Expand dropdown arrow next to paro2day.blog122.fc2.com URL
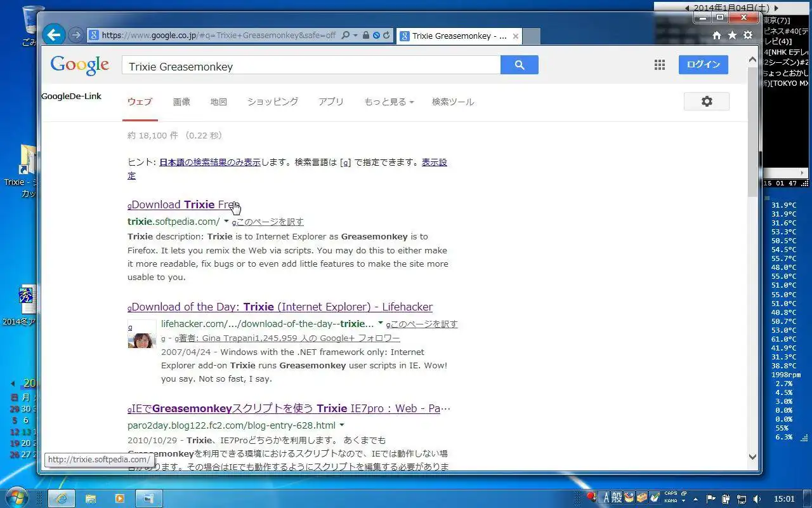 (x=342, y=425)
